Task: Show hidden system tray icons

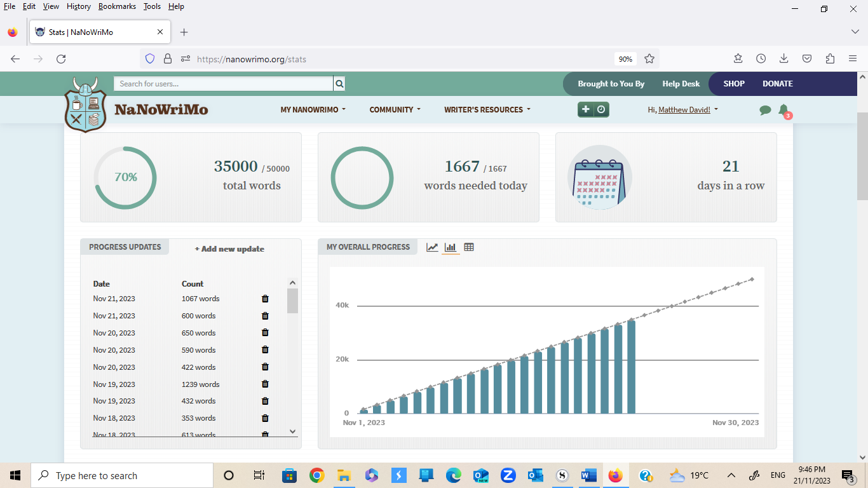Action: [x=731, y=475]
